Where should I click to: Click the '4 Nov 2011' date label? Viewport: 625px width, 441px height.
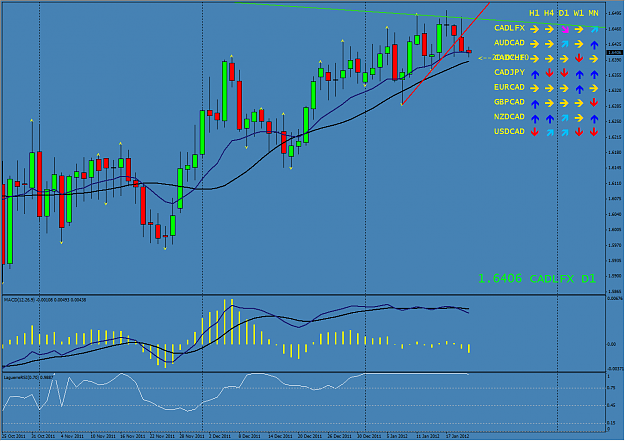coord(72,436)
